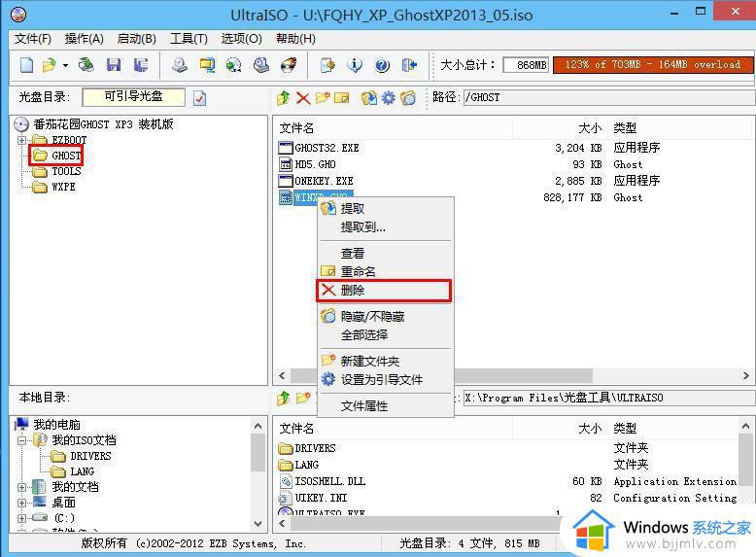Viewport: 756px width, 557px height.
Task: Click the image file list horizontal scrollbar
Action: coord(514,375)
